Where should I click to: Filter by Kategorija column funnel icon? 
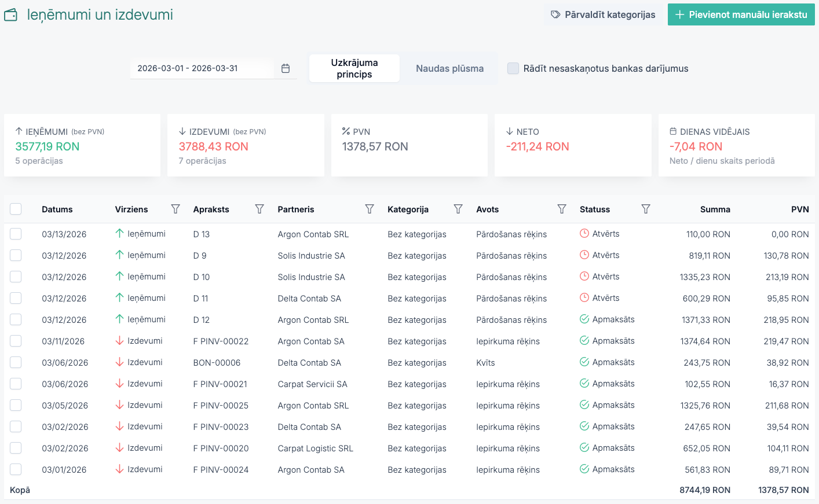(x=458, y=209)
